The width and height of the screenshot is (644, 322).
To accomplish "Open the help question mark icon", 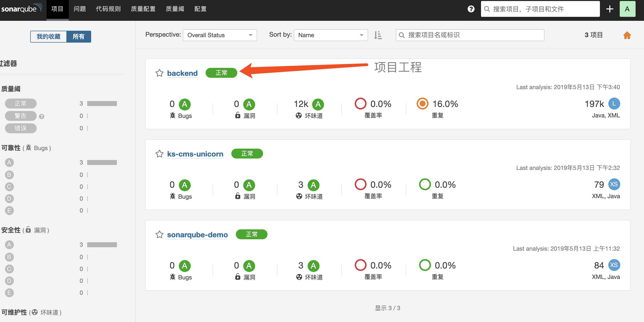I will [x=471, y=9].
